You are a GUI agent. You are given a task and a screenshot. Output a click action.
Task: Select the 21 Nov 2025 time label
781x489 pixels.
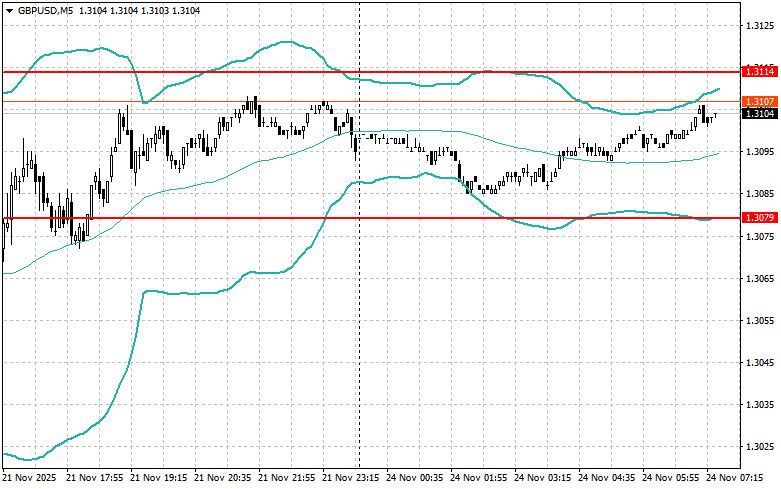(29, 478)
